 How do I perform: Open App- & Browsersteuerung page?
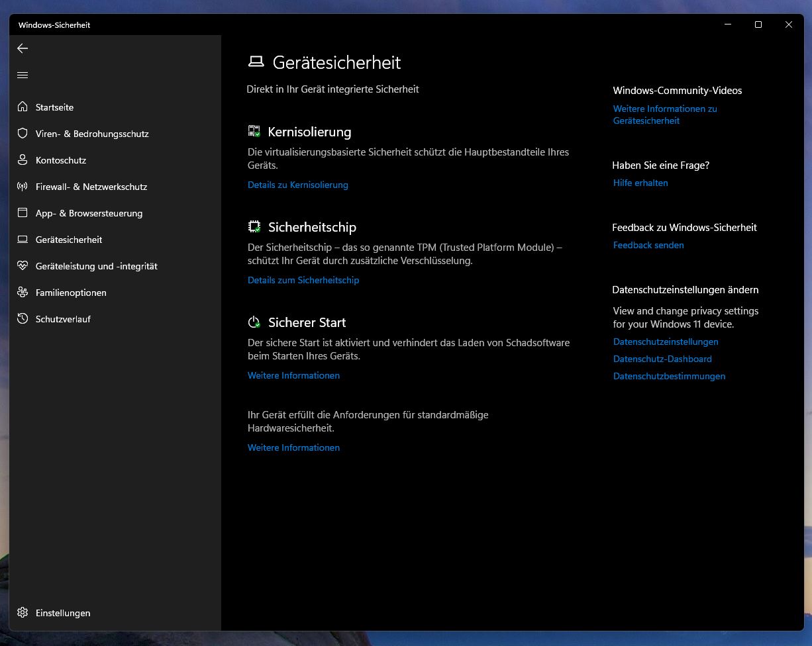[89, 213]
